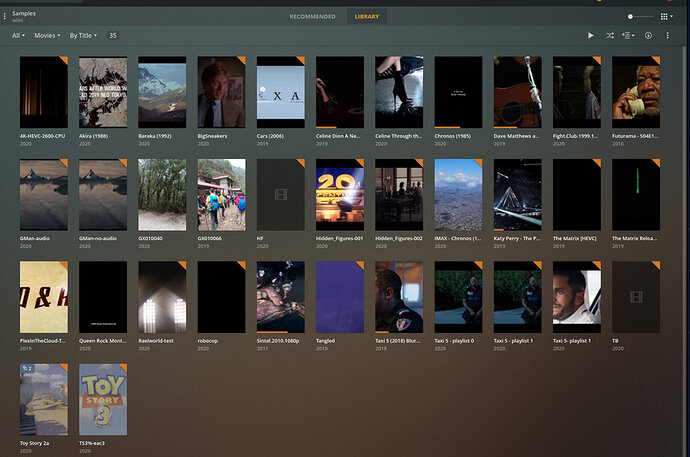Viewport: 690px width, 457px height.
Task: Open the Tangled poster thumbnail
Action: click(339, 297)
